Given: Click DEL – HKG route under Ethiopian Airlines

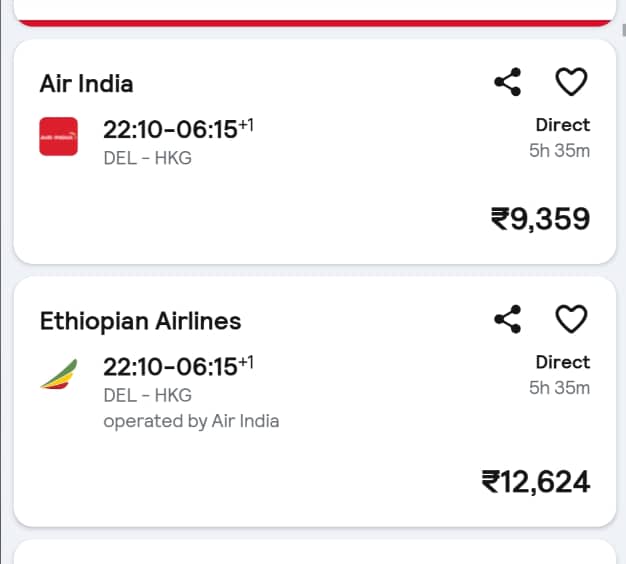Looking at the screenshot, I should (147, 395).
